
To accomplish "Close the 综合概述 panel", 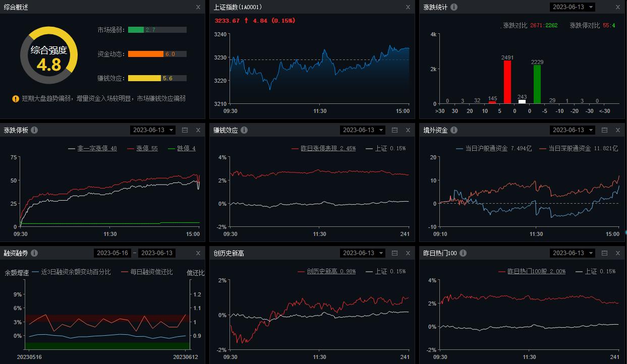I will 198,7.
